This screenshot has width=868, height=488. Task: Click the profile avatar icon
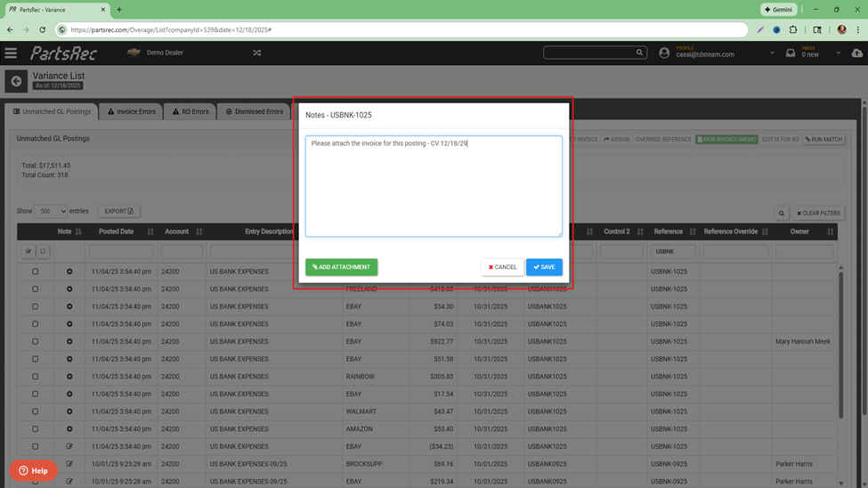[x=664, y=53]
